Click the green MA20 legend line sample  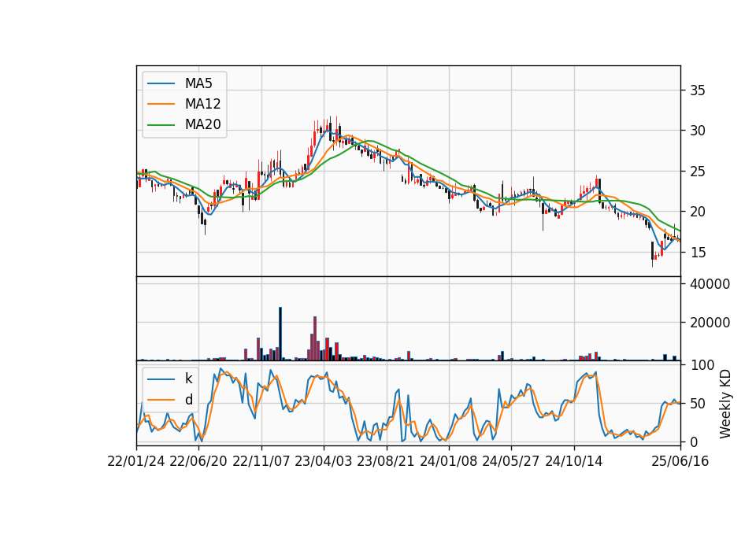(x=161, y=125)
